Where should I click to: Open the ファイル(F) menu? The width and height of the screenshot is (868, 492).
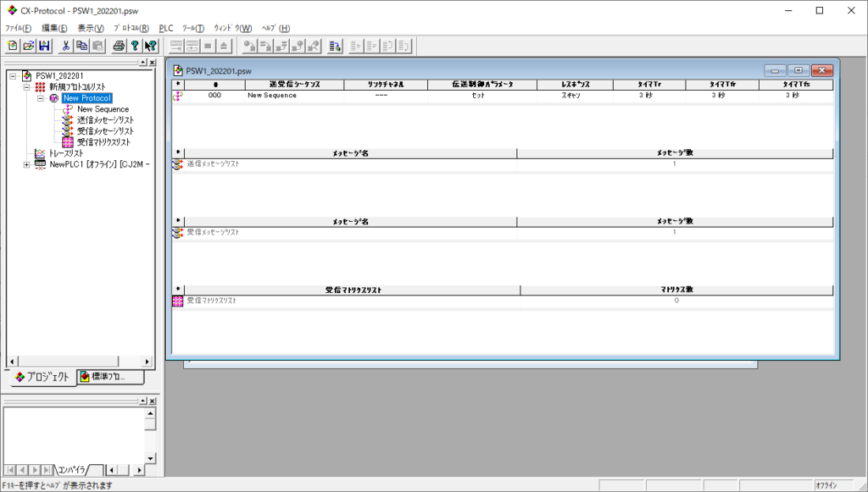click(19, 28)
